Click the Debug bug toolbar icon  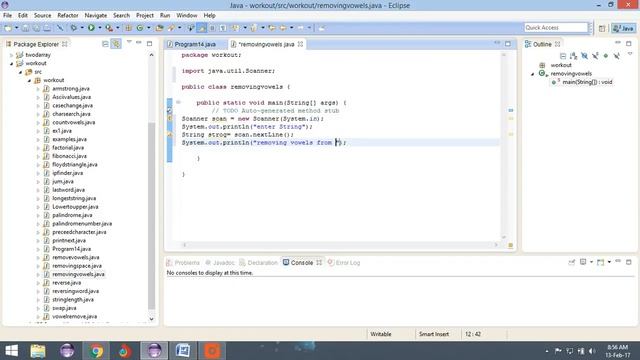pos(73,28)
